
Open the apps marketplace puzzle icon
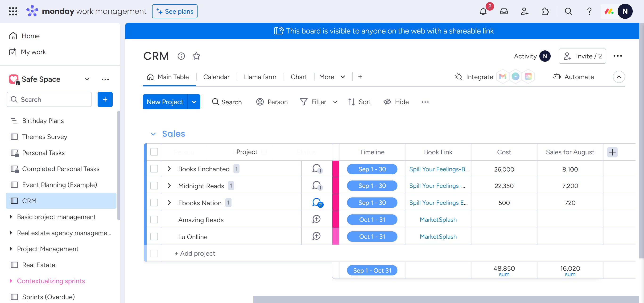tap(545, 12)
